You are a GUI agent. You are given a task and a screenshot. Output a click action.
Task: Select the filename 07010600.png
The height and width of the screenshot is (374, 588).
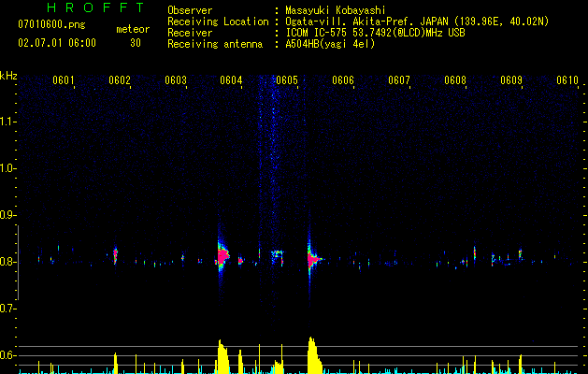coord(51,25)
